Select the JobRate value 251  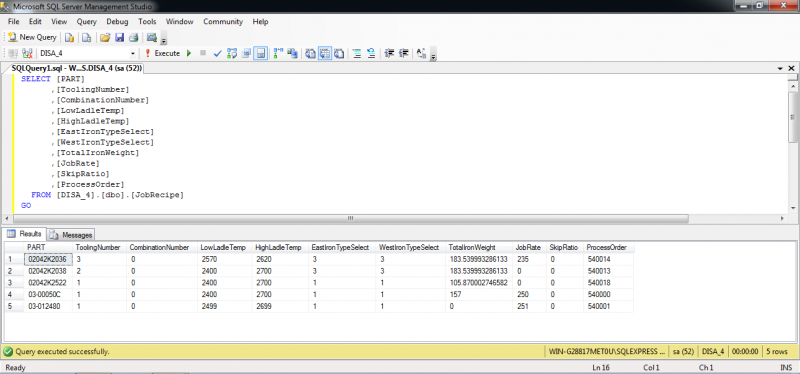pyautogui.click(x=530, y=306)
